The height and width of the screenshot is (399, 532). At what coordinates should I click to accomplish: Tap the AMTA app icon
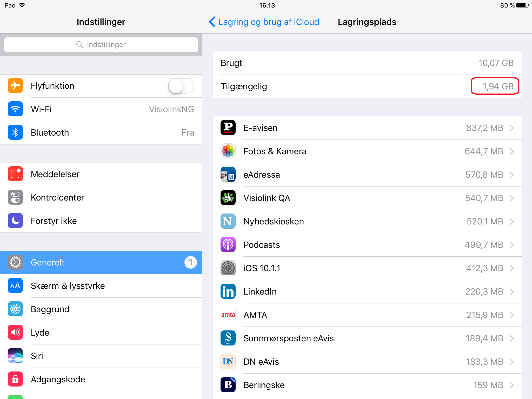click(228, 315)
